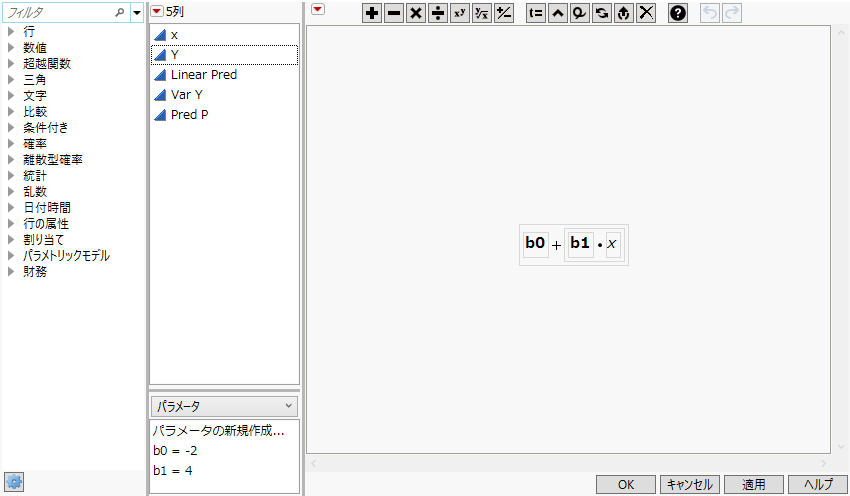
Task: Open the formula editor red triangle menu
Action: 318,9
